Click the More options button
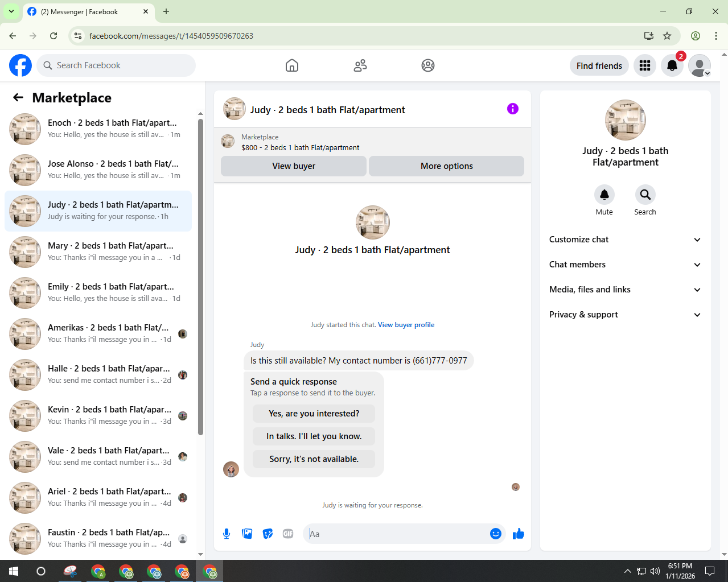The image size is (728, 582). pos(447,166)
